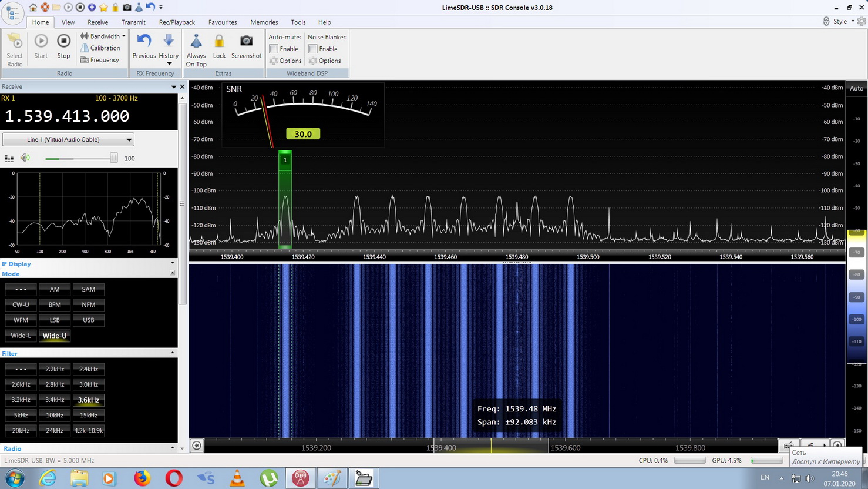Open the View ribbon tab
The height and width of the screenshot is (489, 868).
(68, 22)
